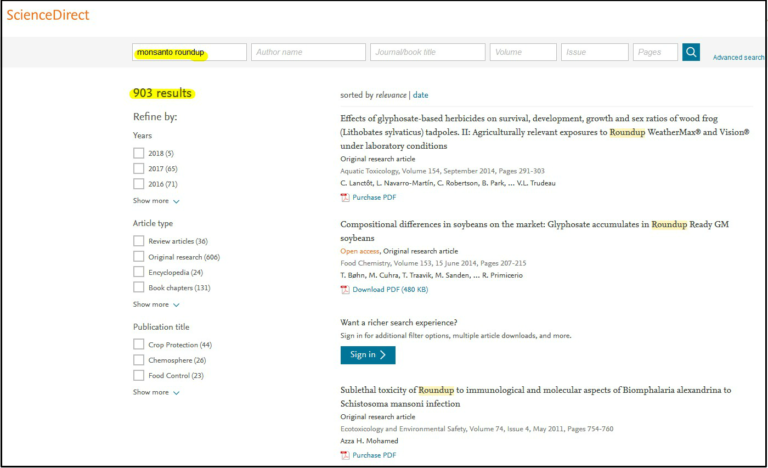Screen dimensions: 768x468
Task: Click the author name Azza H. Mohamed
Action: coord(369,441)
